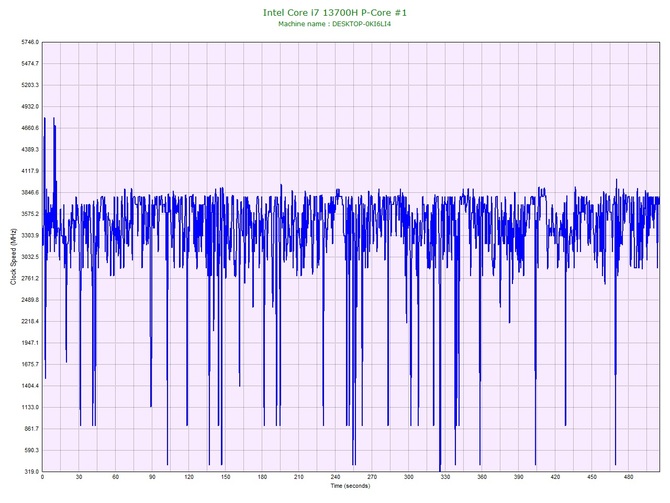Click the Machine name DESKTOP-0KI6LI4 subtitle

[x=335, y=24]
